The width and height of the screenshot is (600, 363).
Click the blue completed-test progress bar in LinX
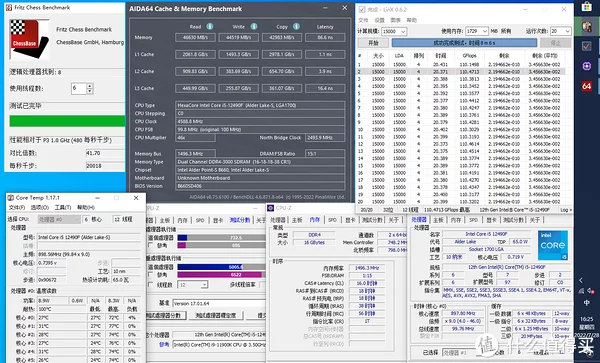(464, 43)
